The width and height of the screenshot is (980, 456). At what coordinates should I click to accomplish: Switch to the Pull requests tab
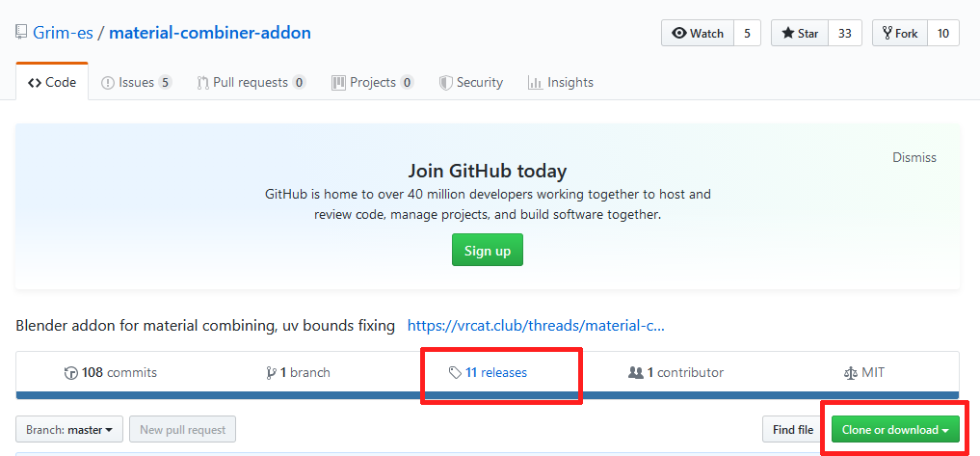(x=251, y=83)
